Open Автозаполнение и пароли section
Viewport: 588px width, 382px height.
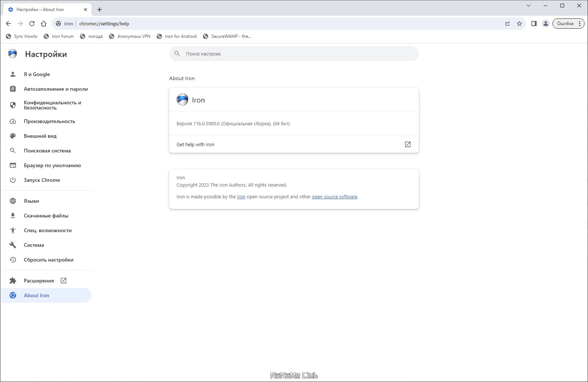pos(46,89)
